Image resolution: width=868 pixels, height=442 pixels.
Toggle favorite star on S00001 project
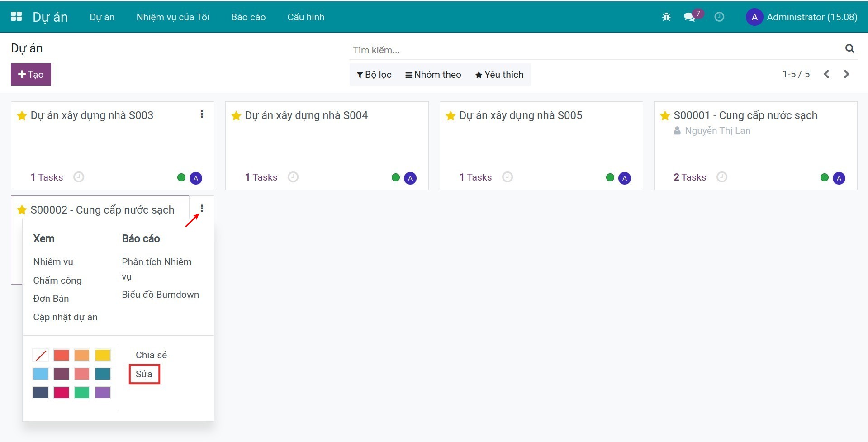665,116
